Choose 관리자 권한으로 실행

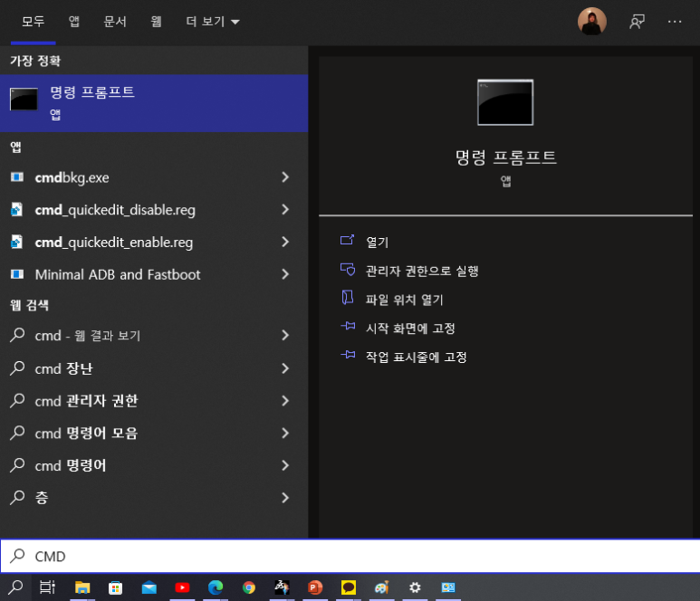point(422,271)
